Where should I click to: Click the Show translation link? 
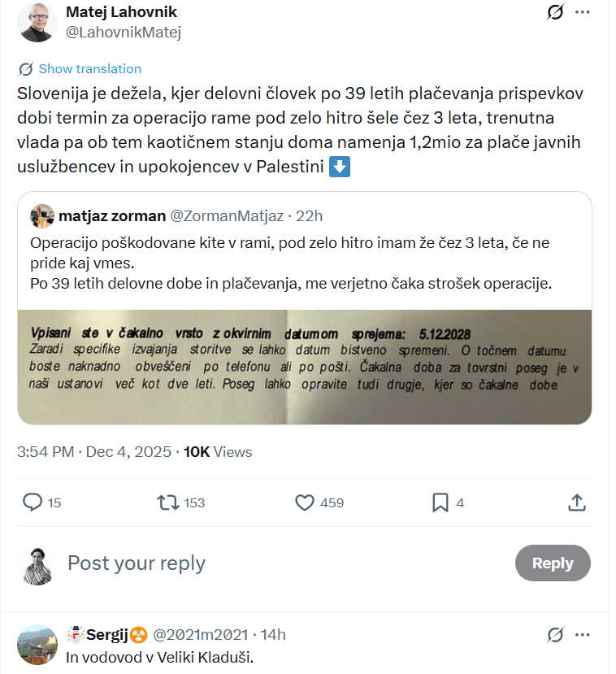pyautogui.click(x=89, y=69)
